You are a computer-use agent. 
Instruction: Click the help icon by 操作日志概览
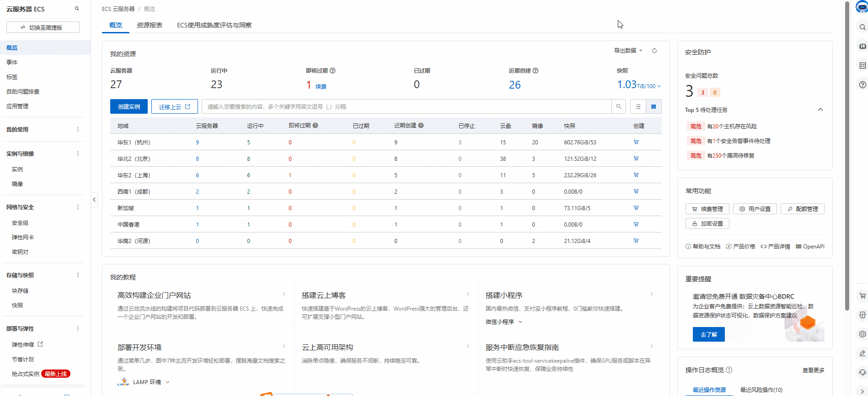729,370
